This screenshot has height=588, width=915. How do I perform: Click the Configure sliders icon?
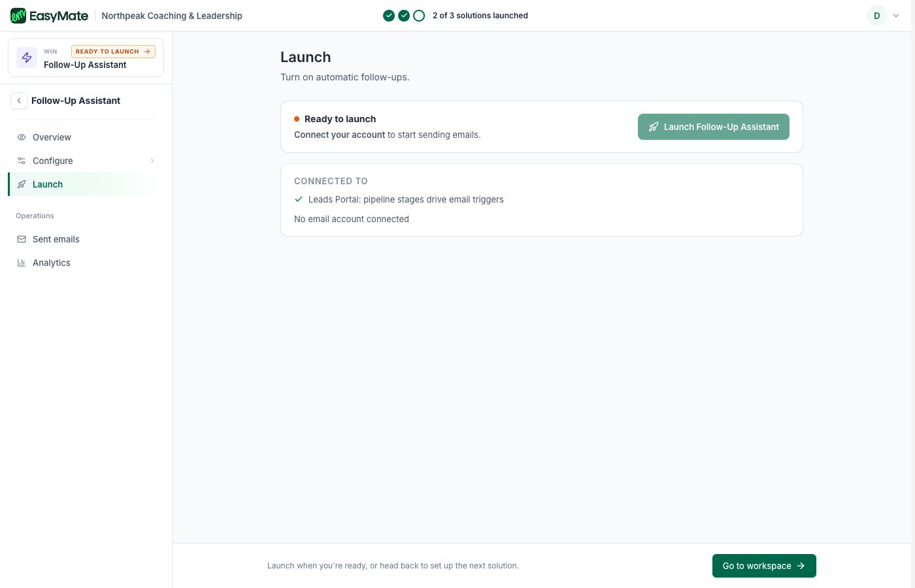[22, 161]
